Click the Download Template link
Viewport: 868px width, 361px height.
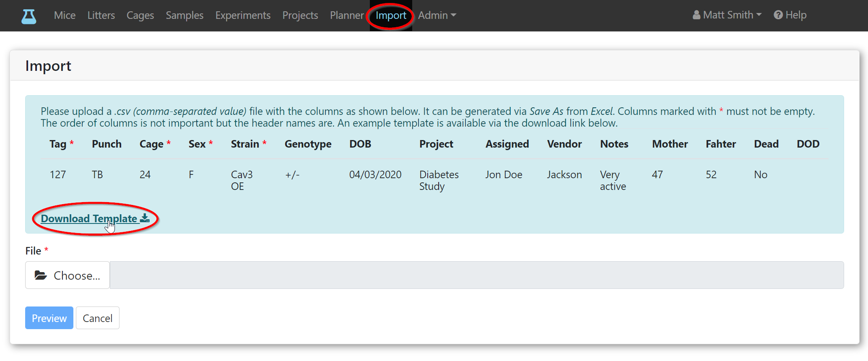click(x=95, y=218)
